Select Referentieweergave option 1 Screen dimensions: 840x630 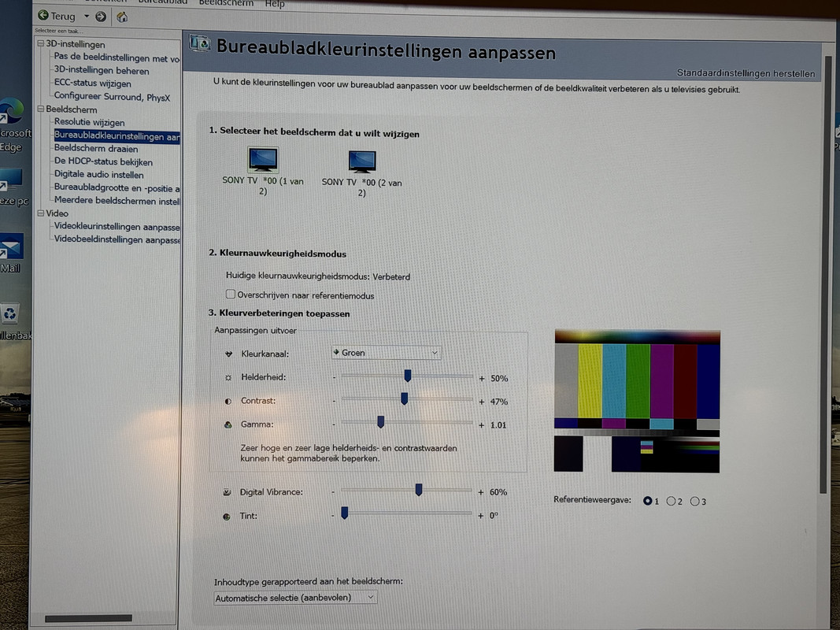[648, 501]
